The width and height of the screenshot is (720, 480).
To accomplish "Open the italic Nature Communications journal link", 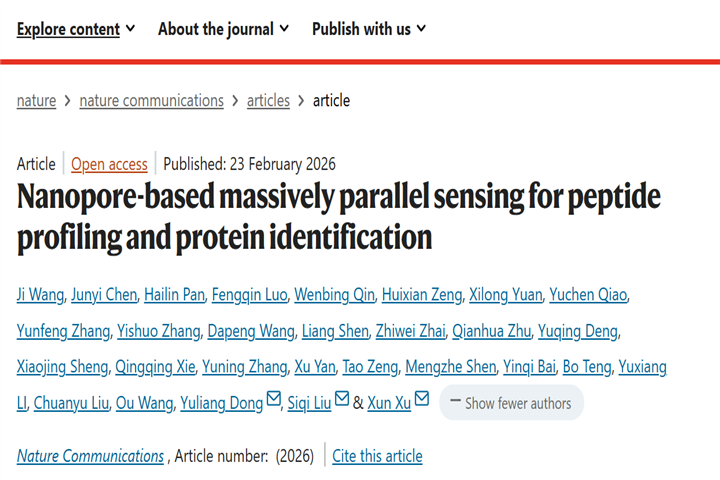I will tap(90, 456).
